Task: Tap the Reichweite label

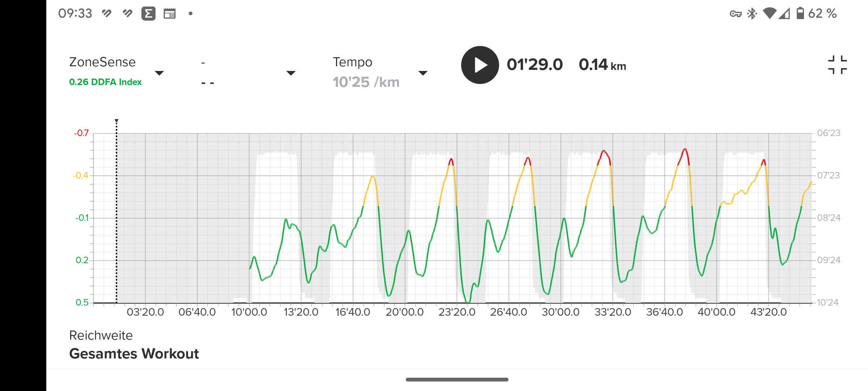Action: [101, 335]
